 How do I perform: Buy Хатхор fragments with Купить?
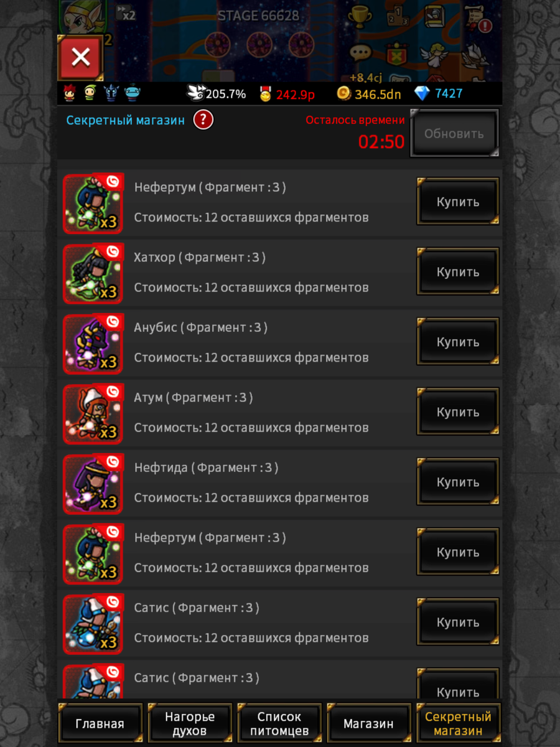(x=458, y=272)
